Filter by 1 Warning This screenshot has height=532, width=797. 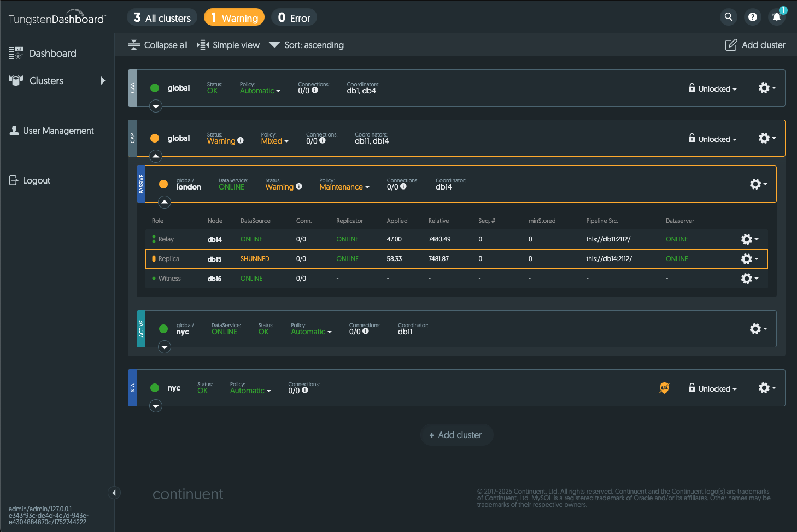pos(234,17)
